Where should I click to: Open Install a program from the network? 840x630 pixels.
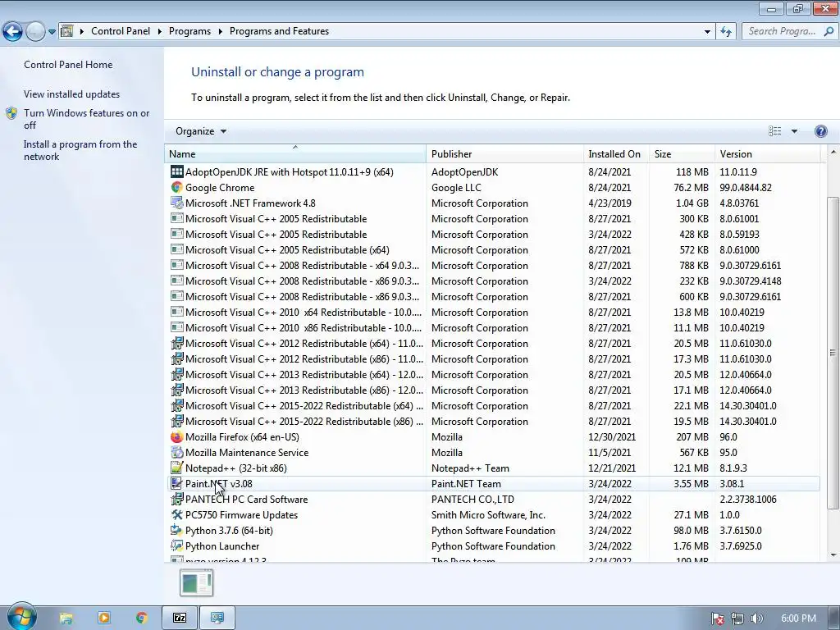(80, 151)
